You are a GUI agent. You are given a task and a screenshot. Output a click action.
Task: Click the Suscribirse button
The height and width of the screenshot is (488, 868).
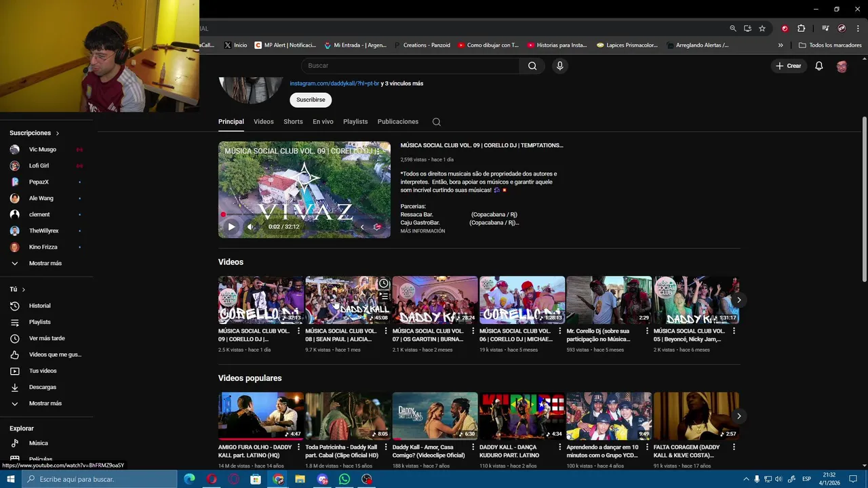(311, 100)
